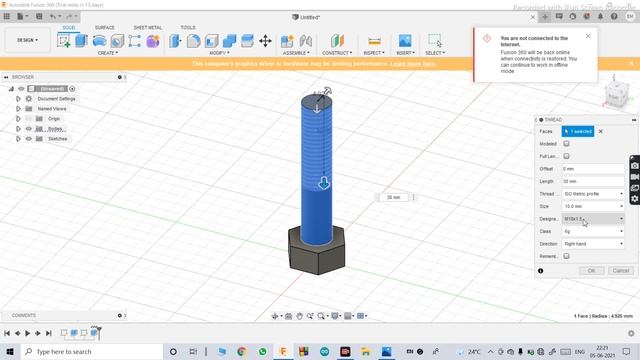This screenshot has height=360, width=640.
Task: Select the Offset Face tool
Action: (247, 41)
